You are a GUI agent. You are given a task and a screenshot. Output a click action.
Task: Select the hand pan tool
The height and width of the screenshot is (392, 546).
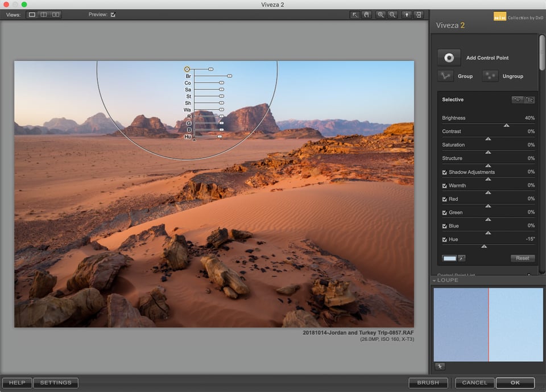point(366,15)
